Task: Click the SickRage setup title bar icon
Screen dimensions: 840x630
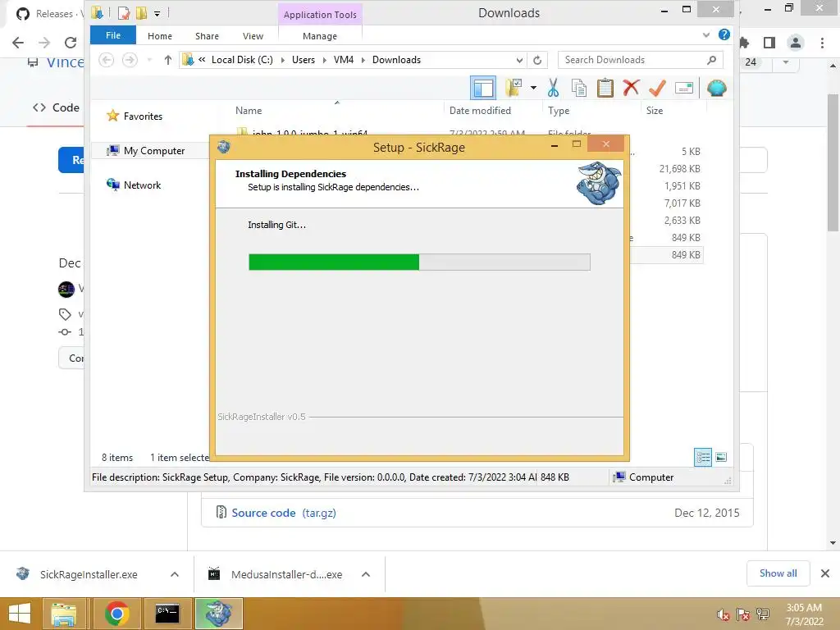Action: [x=224, y=147]
